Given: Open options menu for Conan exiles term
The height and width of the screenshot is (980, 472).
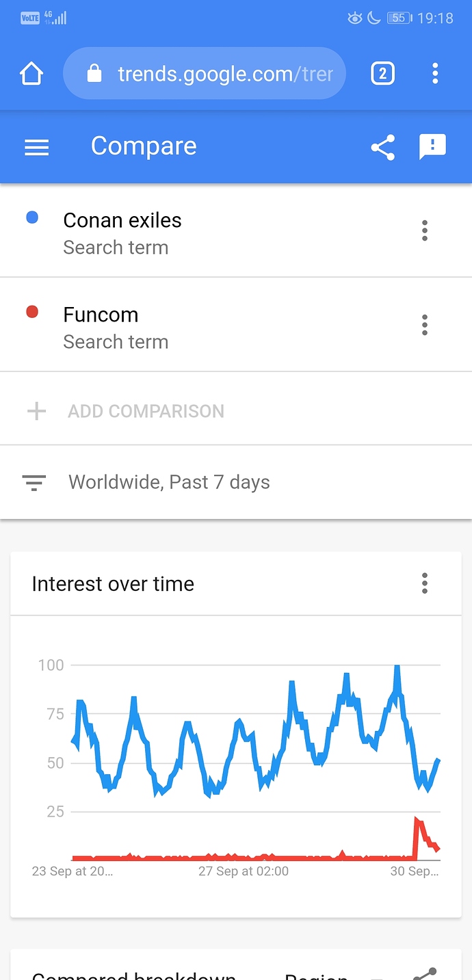Looking at the screenshot, I should [x=425, y=230].
